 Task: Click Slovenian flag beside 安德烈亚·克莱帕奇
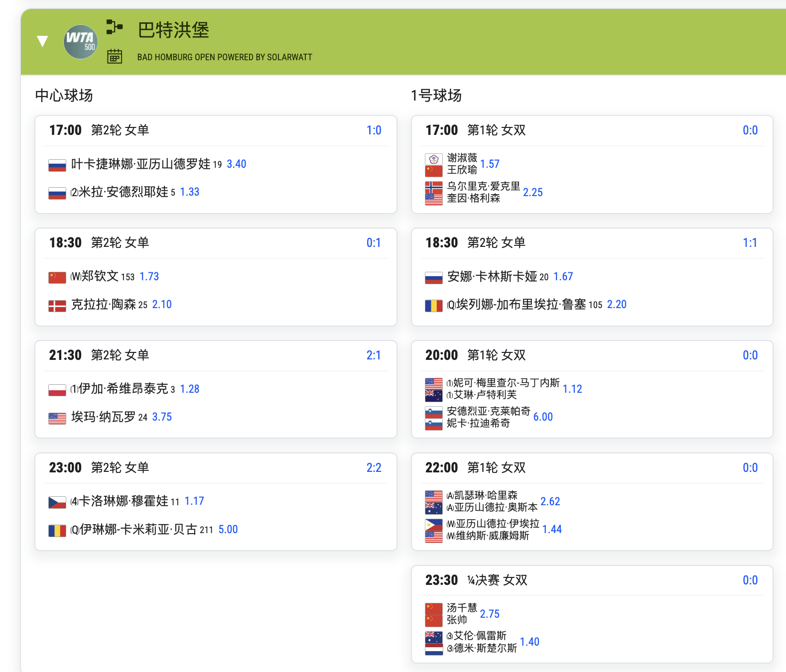coord(434,412)
